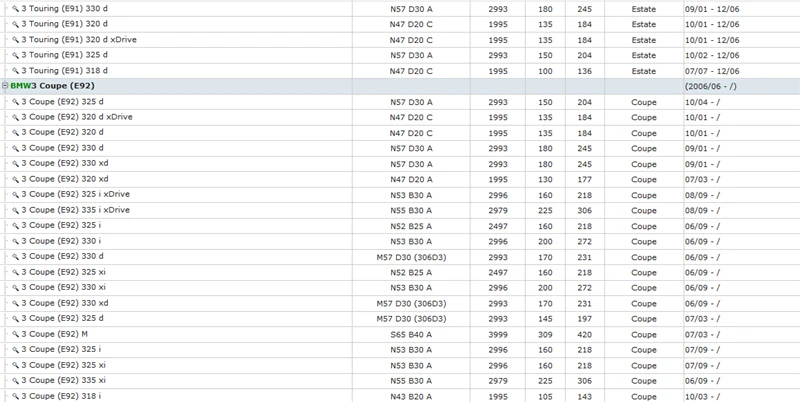This screenshot has height=402, width=800.
Task: Click the 10/03 - / date cell
Action: [x=703, y=396]
